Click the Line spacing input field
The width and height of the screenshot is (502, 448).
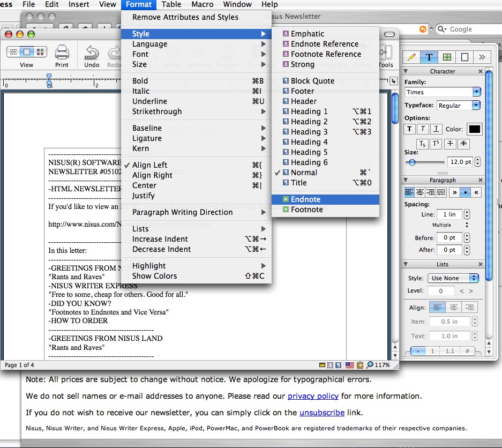tap(448, 214)
